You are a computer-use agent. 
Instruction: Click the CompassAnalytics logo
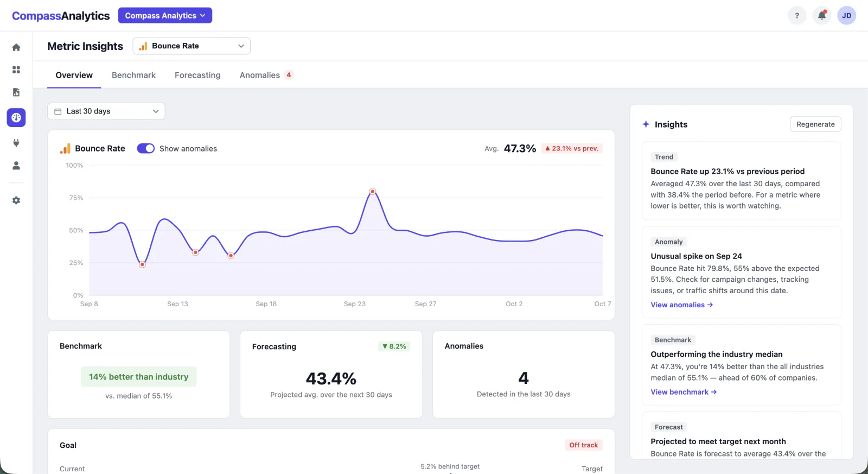(x=61, y=16)
